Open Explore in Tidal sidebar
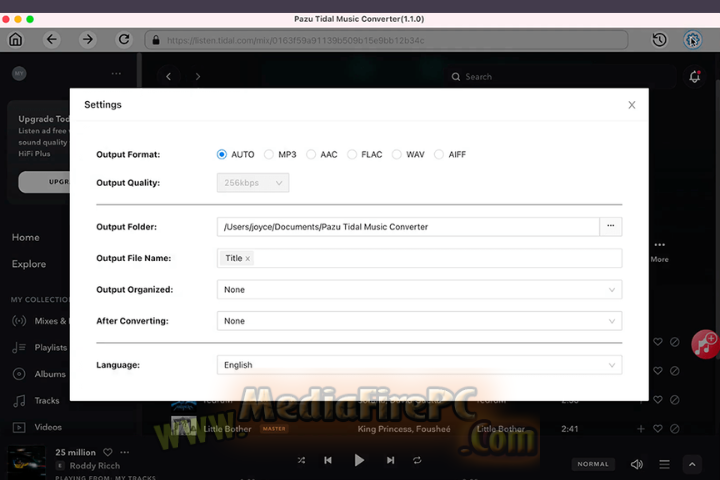720x480 pixels. tap(28, 264)
